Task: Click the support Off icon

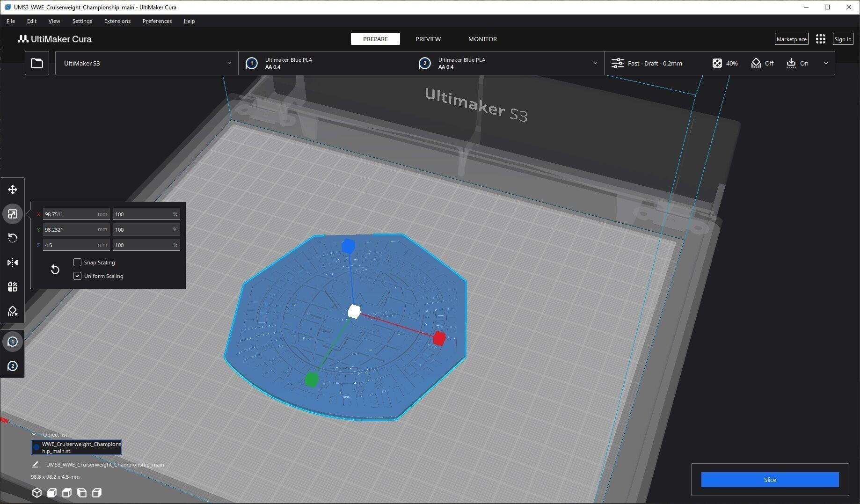Action: pyautogui.click(x=756, y=63)
